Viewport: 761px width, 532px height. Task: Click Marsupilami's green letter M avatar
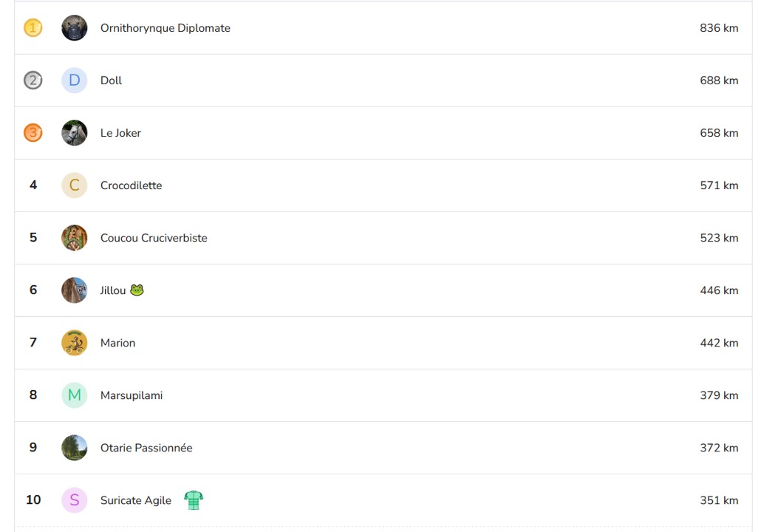pyautogui.click(x=74, y=395)
